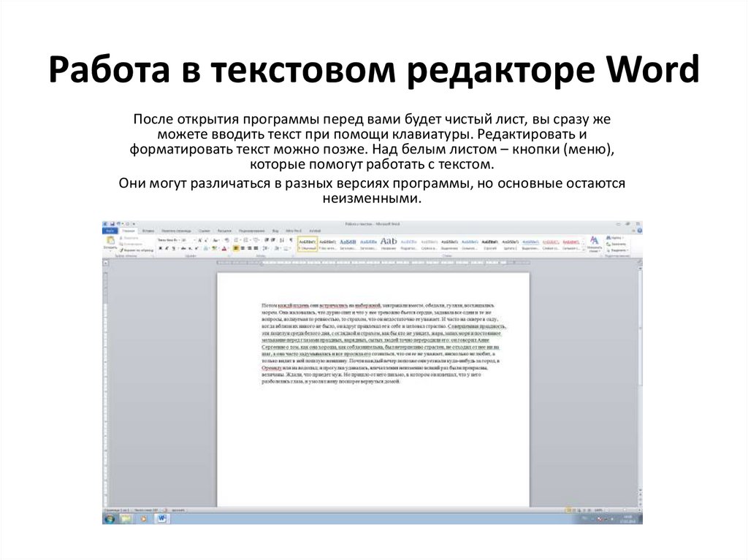Align the paragraph text to center
This screenshot has height=560, width=748.
point(243,248)
